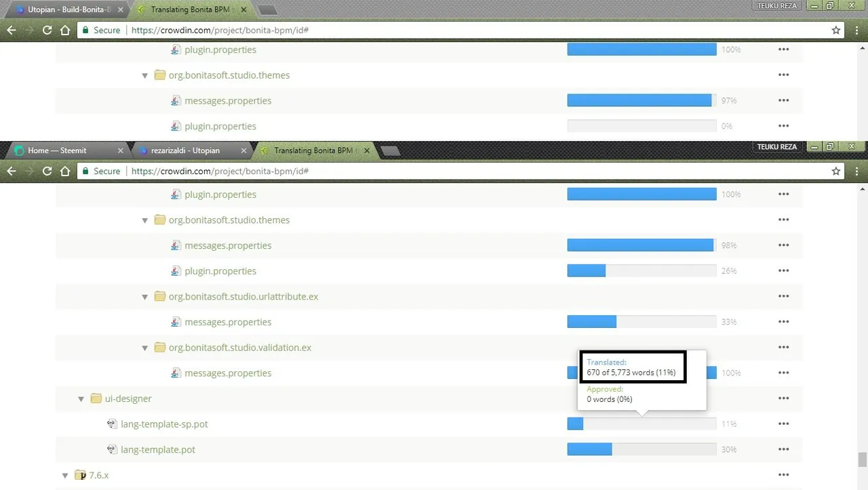Open more options for ui-designer folder

784,399
